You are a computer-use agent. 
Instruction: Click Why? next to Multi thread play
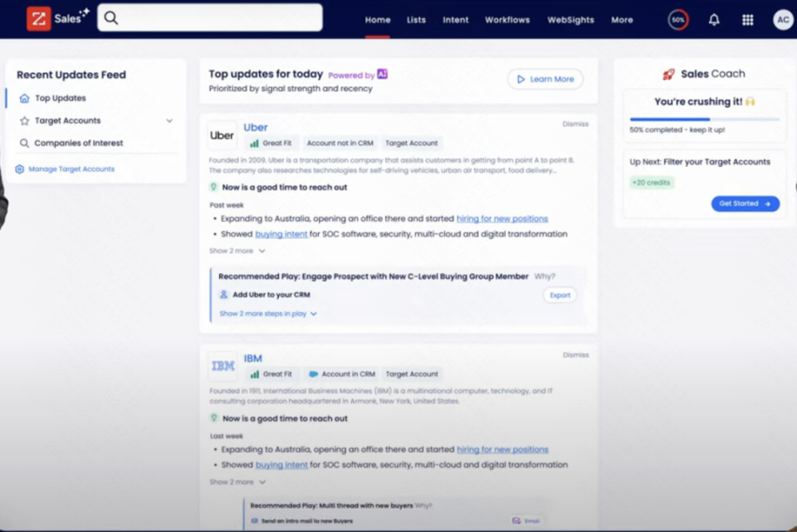coord(423,505)
